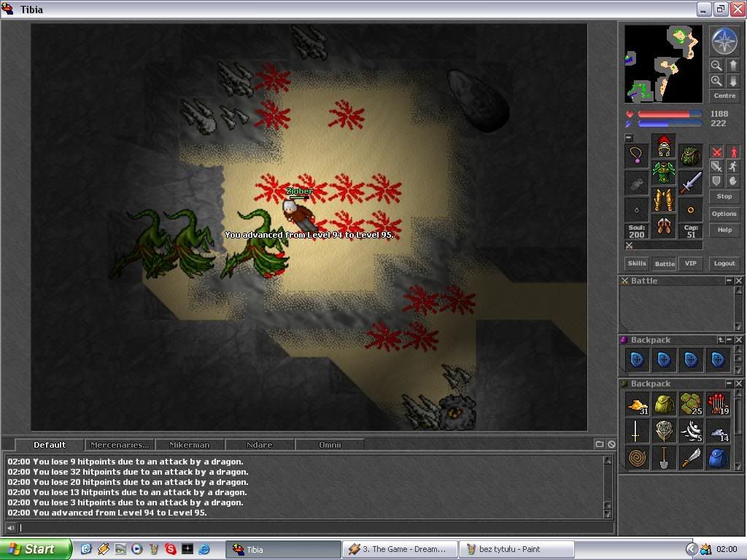Toggle stand while fighting mode
The width and height of the screenshot is (747, 560).
[732, 152]
